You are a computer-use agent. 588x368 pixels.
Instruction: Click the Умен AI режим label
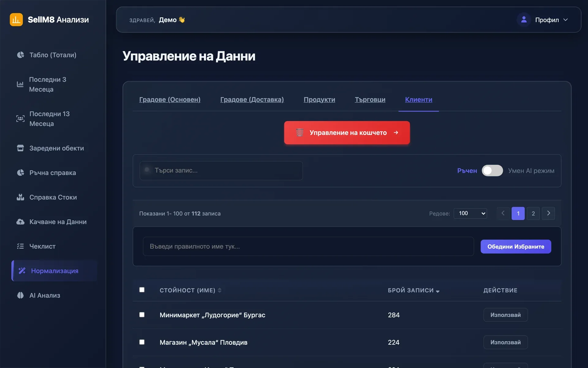(x=531, y=171)
